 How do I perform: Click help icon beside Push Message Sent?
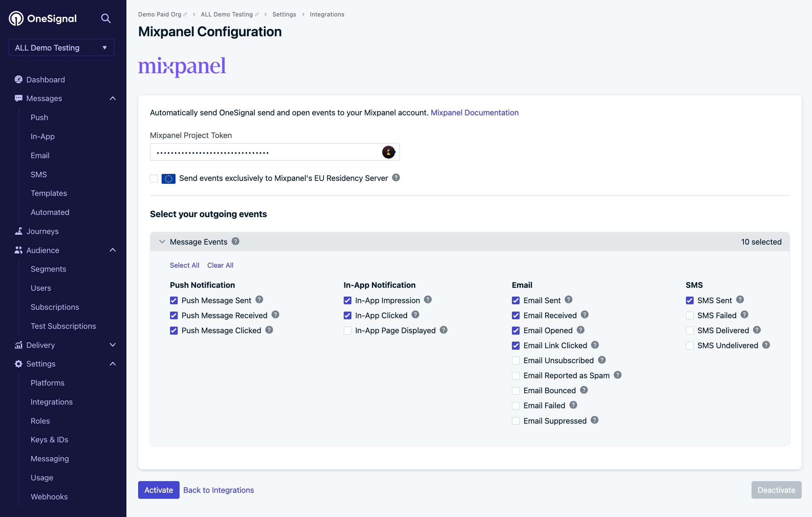(x=259, y=300)
